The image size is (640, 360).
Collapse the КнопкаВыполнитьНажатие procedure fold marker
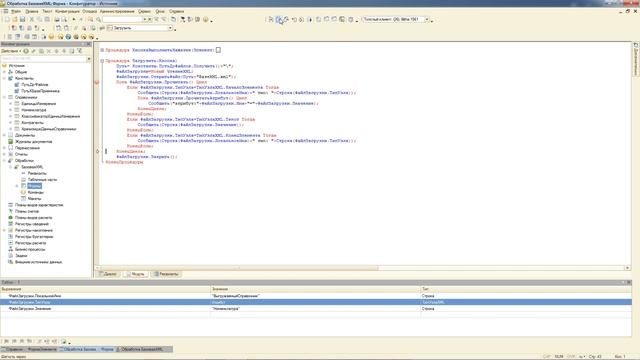(x=102, y=50)
